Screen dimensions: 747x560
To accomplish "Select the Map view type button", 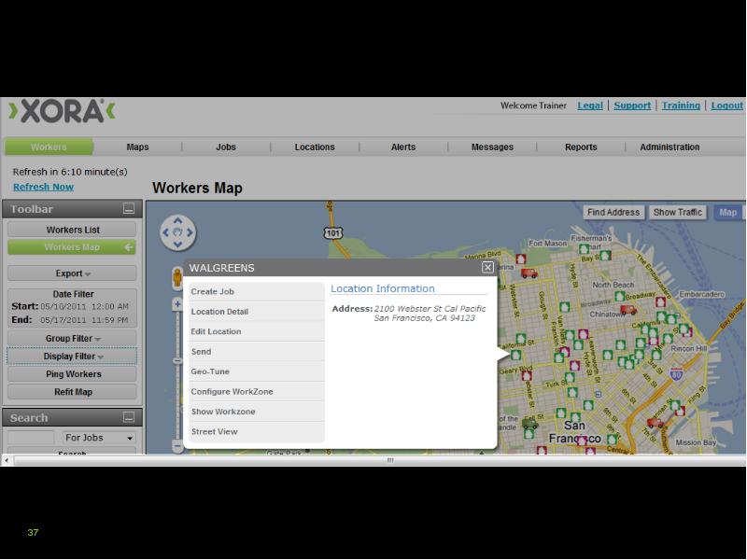I will [x=727, y=213].
